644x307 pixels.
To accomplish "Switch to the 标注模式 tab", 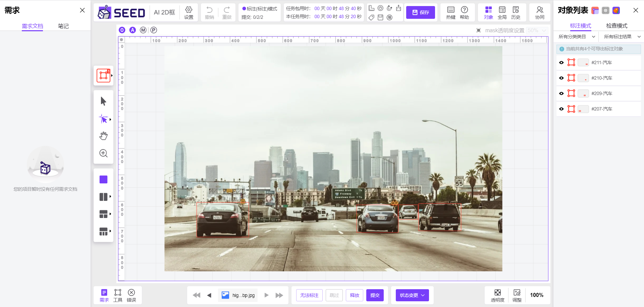I will tap(581, 26).
